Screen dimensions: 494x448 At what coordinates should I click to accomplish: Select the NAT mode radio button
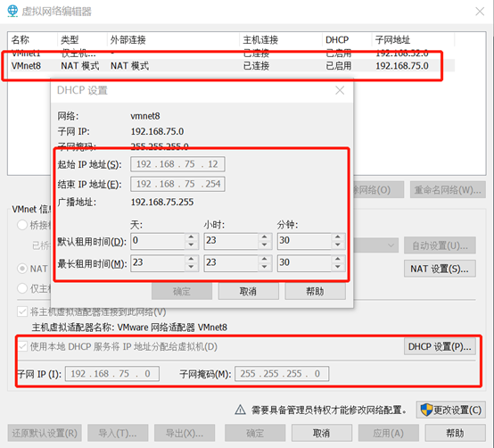point(22,269)
